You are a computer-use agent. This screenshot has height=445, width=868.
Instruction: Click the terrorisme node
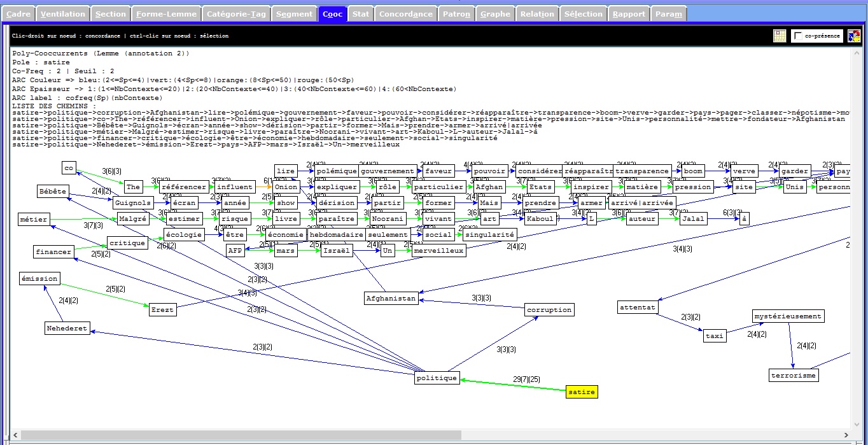[793, 375]
